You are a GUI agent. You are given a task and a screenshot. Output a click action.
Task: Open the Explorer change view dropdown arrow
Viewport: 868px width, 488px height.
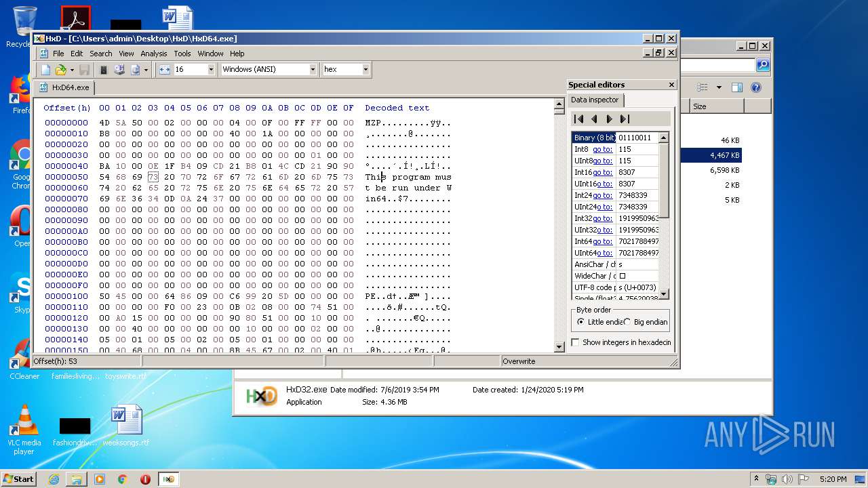[x=719, y=87]
